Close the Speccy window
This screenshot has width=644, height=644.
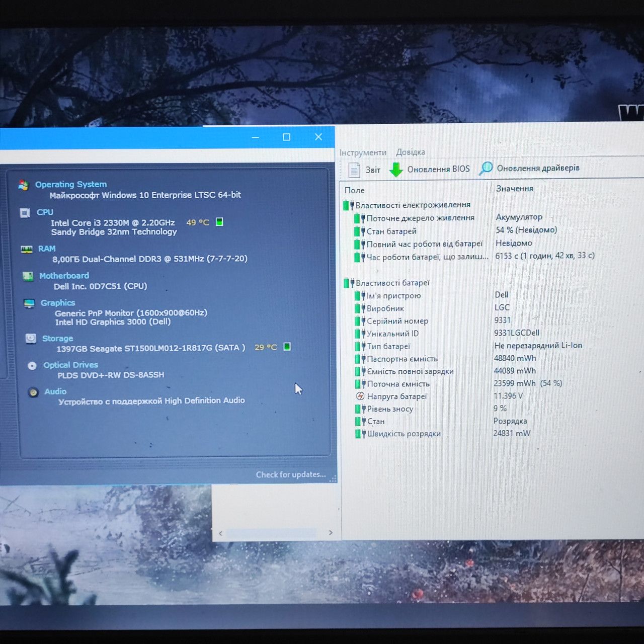click(318, 137)
